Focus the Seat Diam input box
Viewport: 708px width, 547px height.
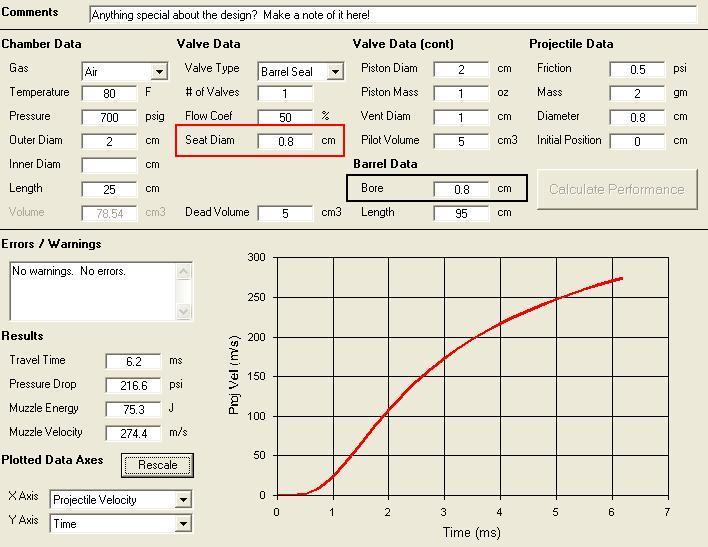click(x=285, y=141)
